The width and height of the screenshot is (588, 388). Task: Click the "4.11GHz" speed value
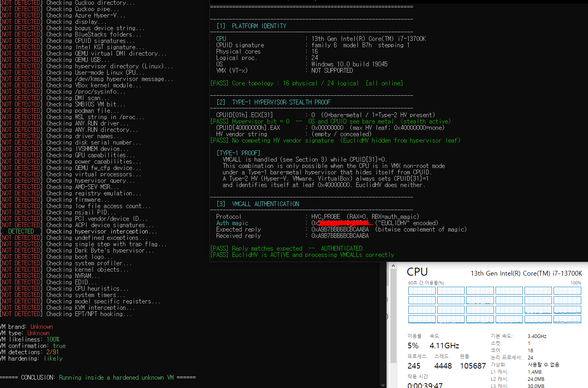click(x=444, y=346)
